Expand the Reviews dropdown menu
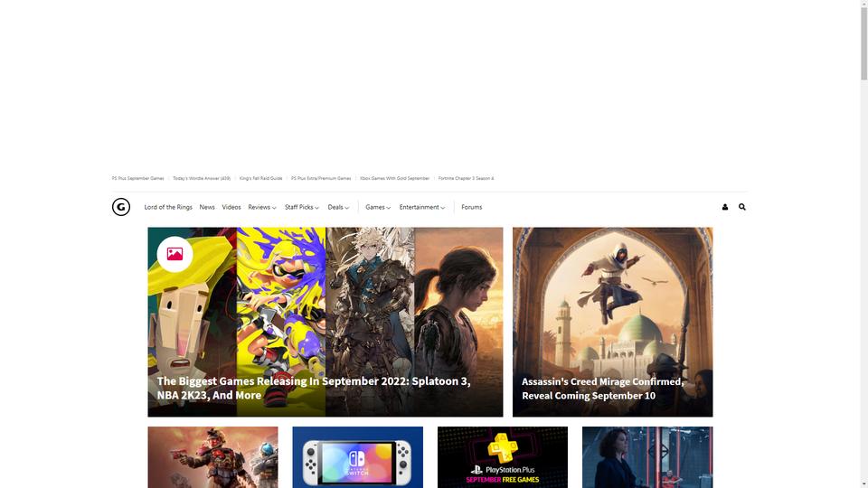Viewport: 868px width, 488px height. [262, 207]
